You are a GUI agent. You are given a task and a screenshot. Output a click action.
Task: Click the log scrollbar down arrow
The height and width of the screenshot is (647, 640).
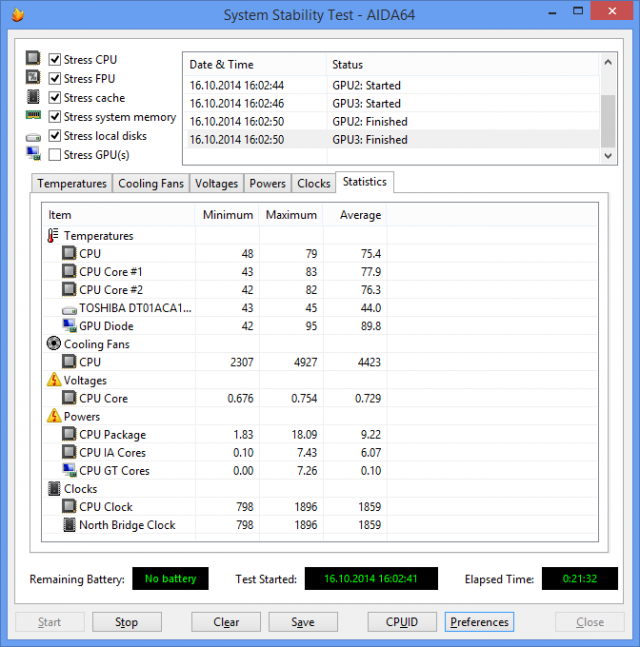pos(608,156)
